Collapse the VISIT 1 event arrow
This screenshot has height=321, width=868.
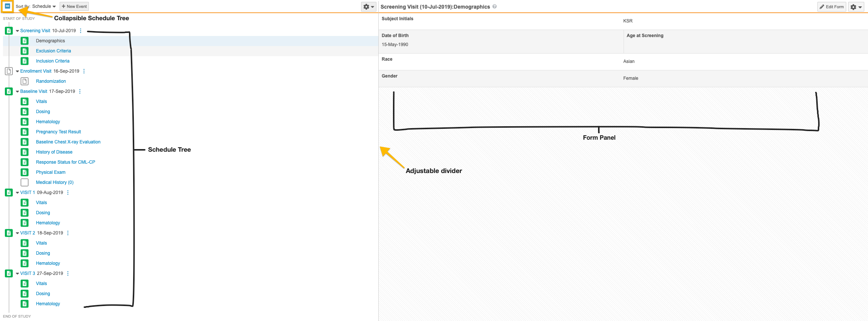(x=17, y=193)
